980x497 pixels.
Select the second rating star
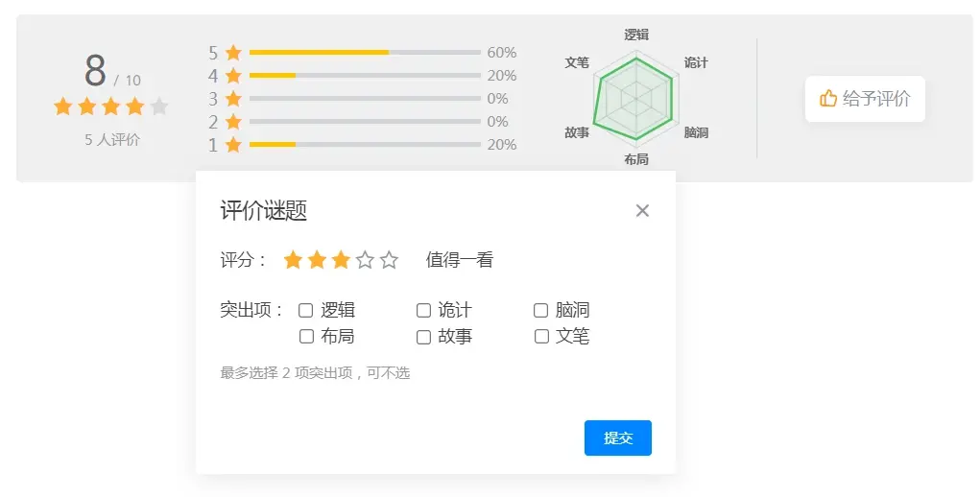pos(317,260)
